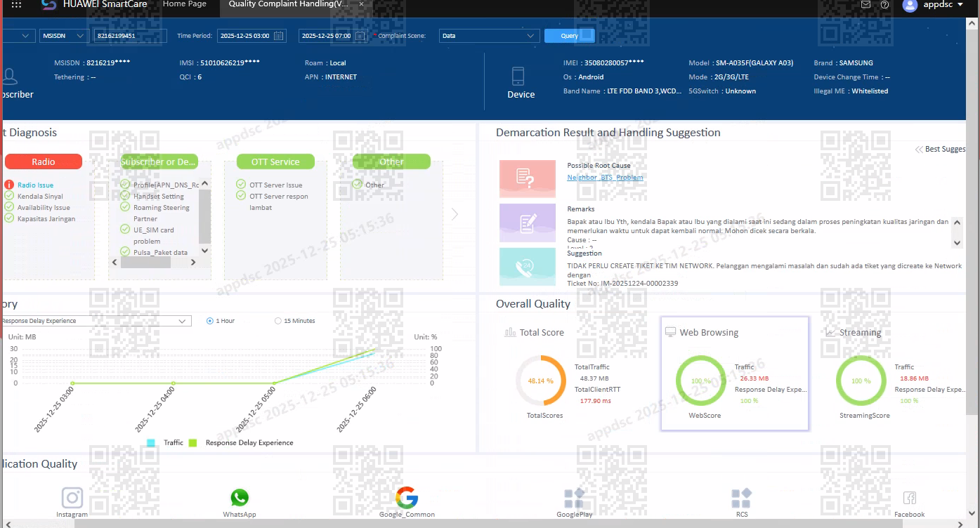
Task: Expand the Best Suggestion panel
Action: [940, 149]
